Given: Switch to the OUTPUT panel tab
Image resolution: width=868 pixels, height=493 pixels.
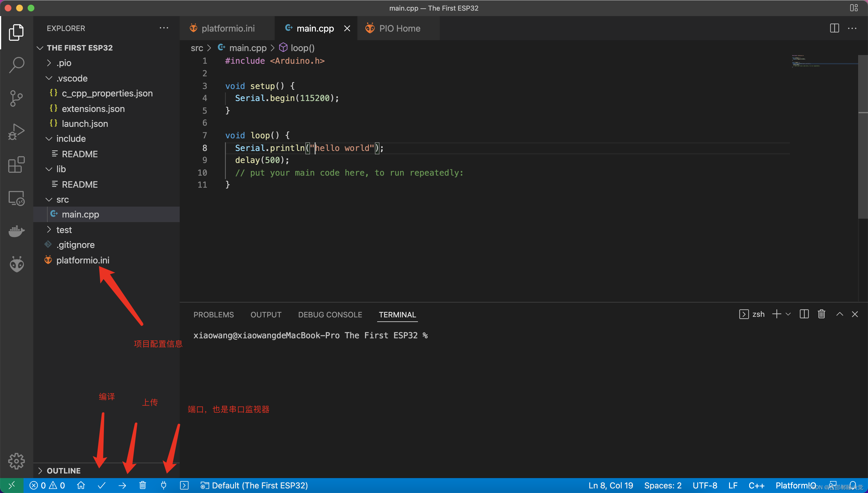Looking at the screenshot, I should (x=266, y=315).
